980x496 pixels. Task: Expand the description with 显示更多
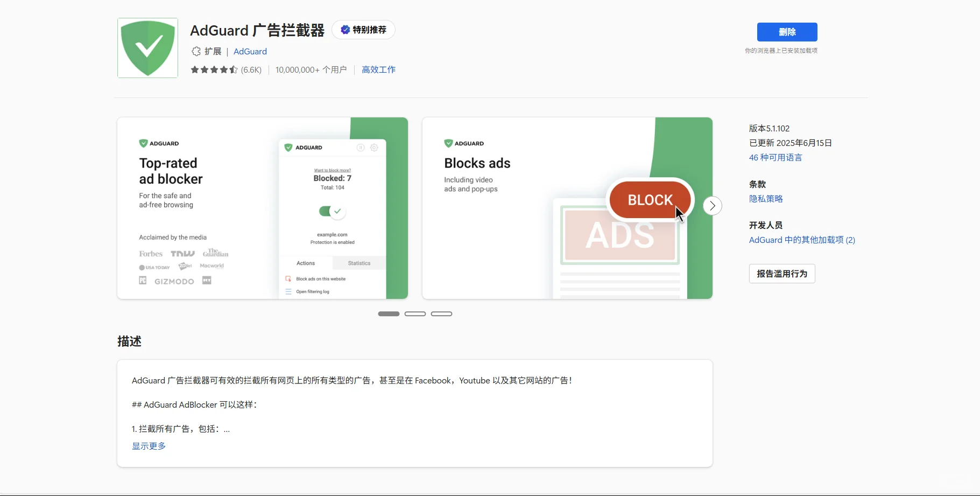(148, 445)
